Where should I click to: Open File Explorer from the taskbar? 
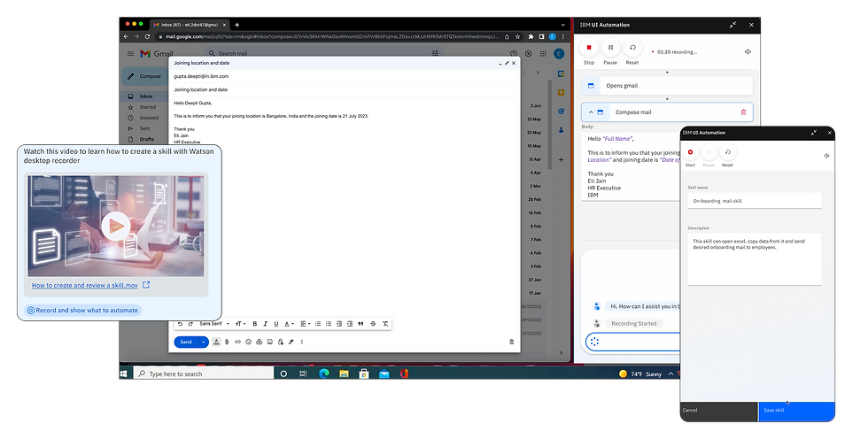click(344, 374)
